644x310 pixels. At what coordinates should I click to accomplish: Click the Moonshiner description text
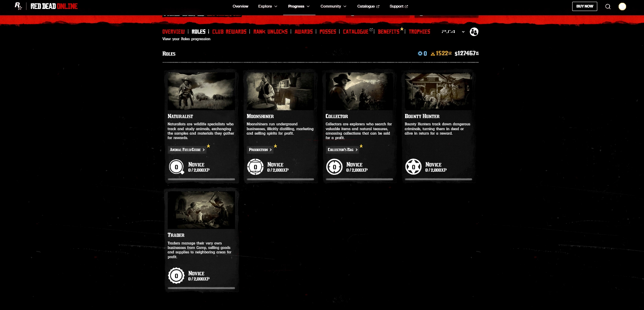(x=280, y=129)
